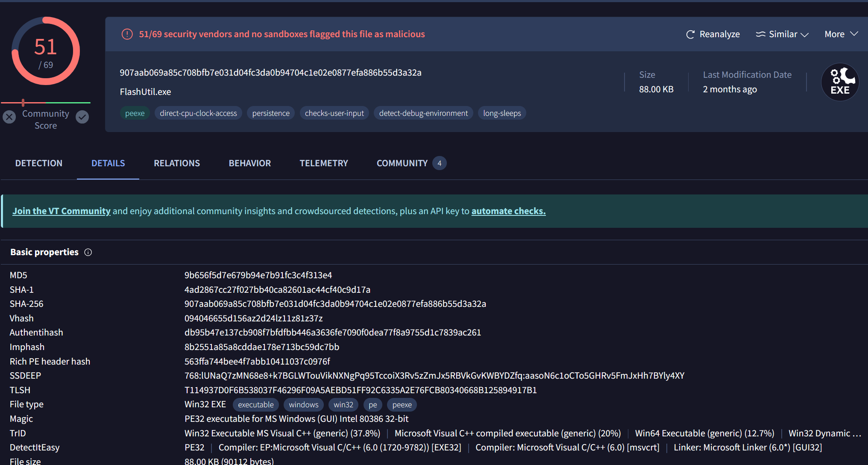Click the persistence tag chip

[x=271, y=113]
